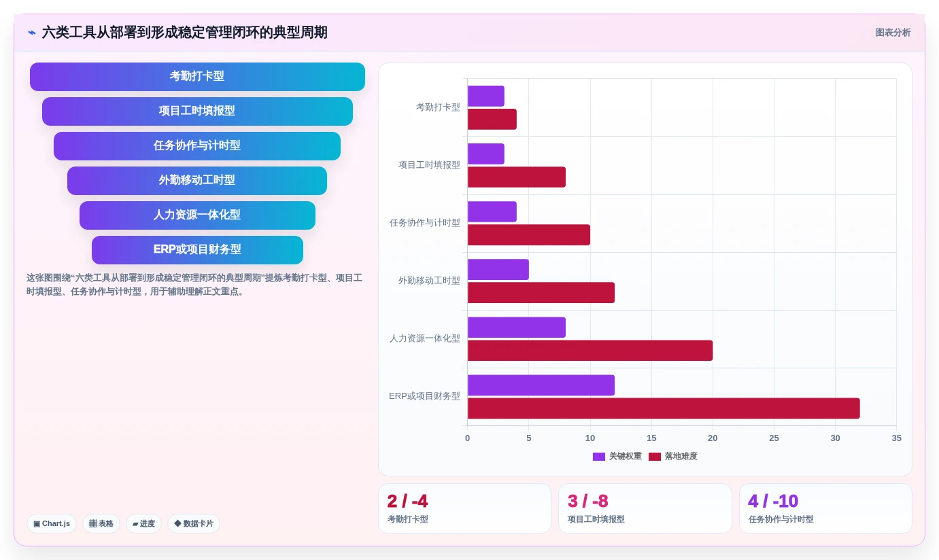Click the 项目工时填报型 axis label in chart
The width and height of the screenshot is (939, 560).
click(429, 165)
